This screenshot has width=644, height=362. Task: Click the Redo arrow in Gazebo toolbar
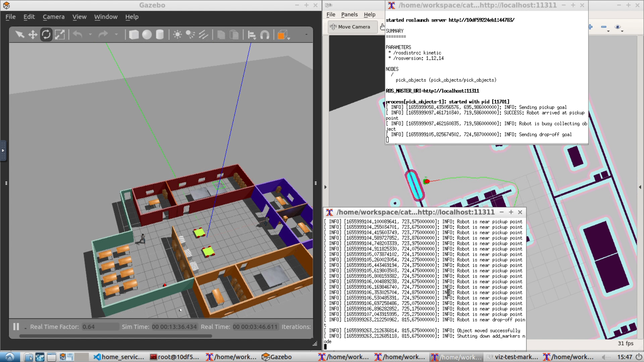pos(103,35)
